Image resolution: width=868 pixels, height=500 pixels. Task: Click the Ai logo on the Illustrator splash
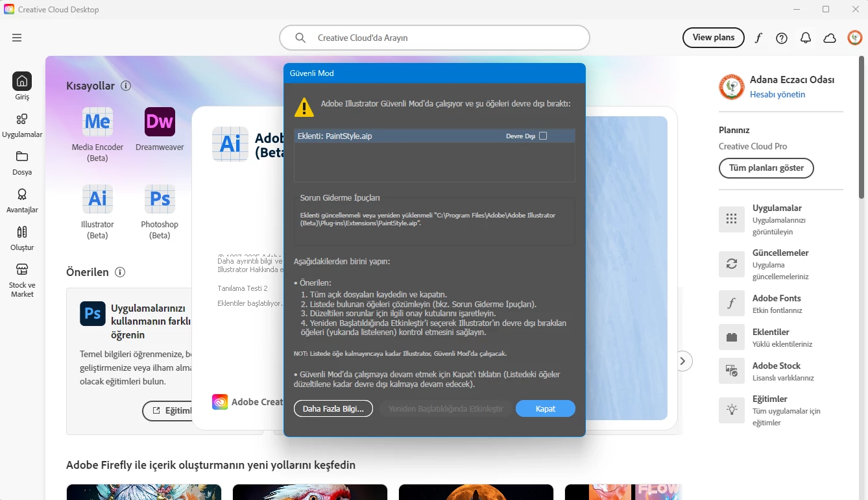pyautogui.click(x=230, y=144)
